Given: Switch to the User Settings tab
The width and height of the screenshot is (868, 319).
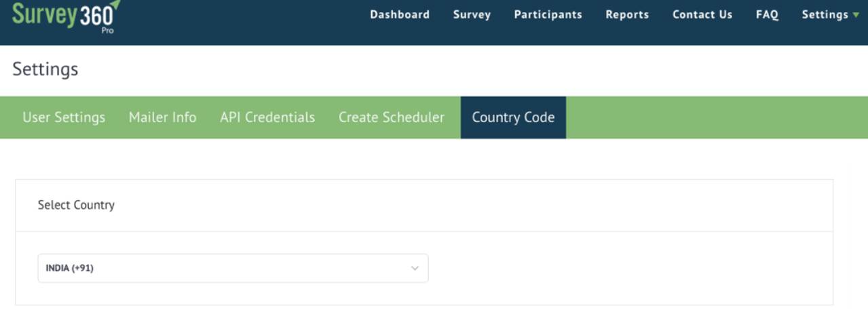Looking at the screenshot, I should tap(64, 117).
